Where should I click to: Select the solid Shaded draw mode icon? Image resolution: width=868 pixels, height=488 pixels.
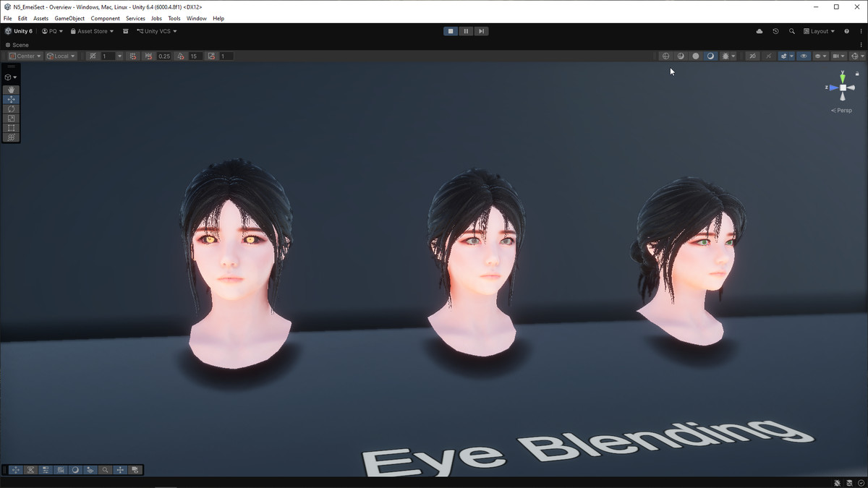696,56
